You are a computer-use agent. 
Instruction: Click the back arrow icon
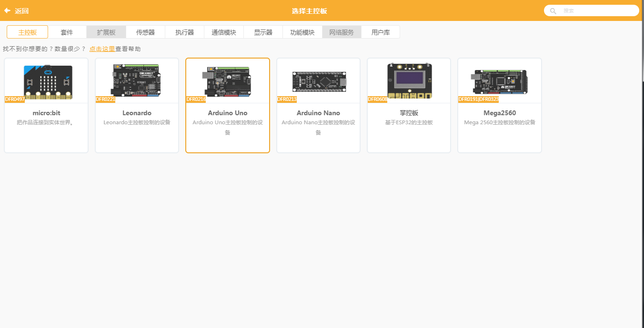[x=7, y=10]
